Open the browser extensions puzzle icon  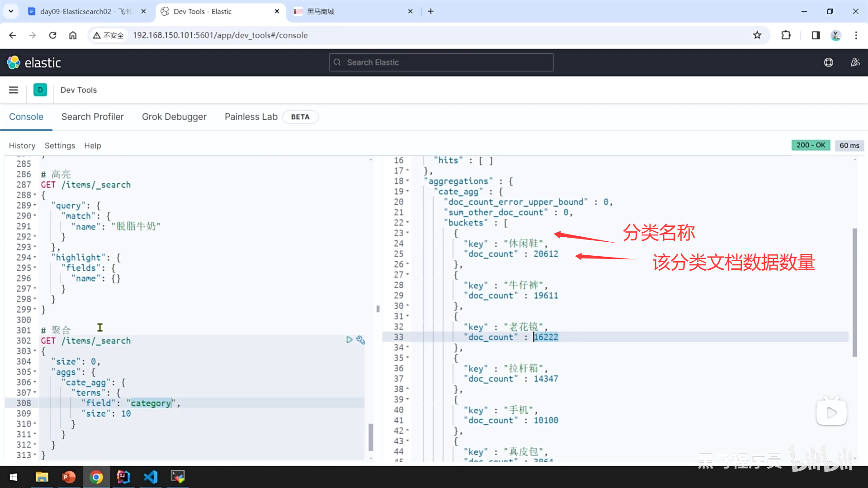[786, 35]
